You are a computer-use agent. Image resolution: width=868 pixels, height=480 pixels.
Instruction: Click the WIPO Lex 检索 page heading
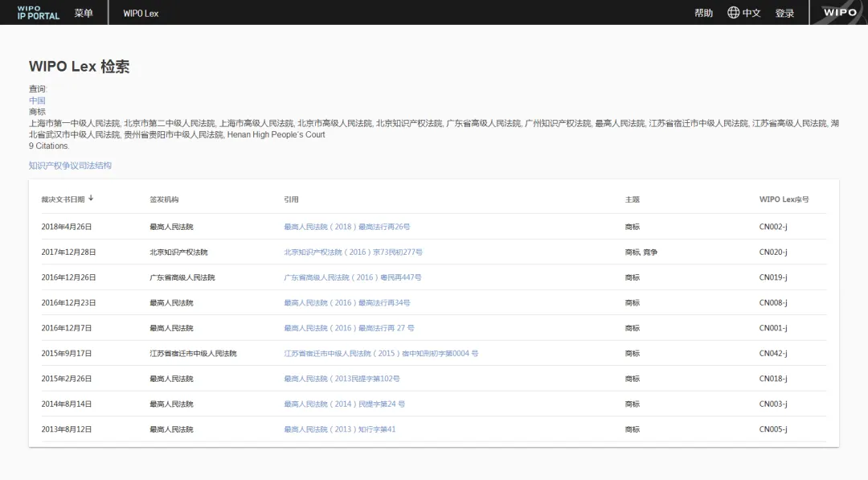(79, 67)
